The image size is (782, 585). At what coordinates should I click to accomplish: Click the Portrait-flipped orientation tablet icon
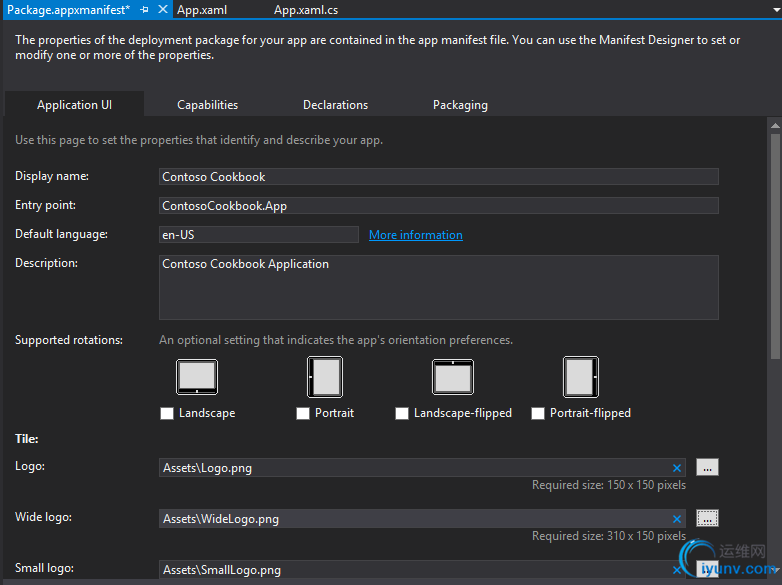581,377
